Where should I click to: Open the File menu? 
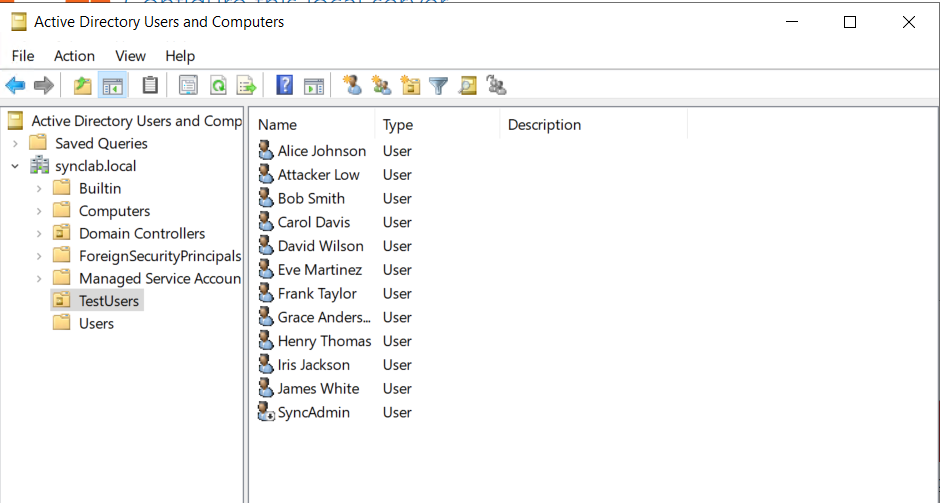pyautogui.click(x=23, y=56)
